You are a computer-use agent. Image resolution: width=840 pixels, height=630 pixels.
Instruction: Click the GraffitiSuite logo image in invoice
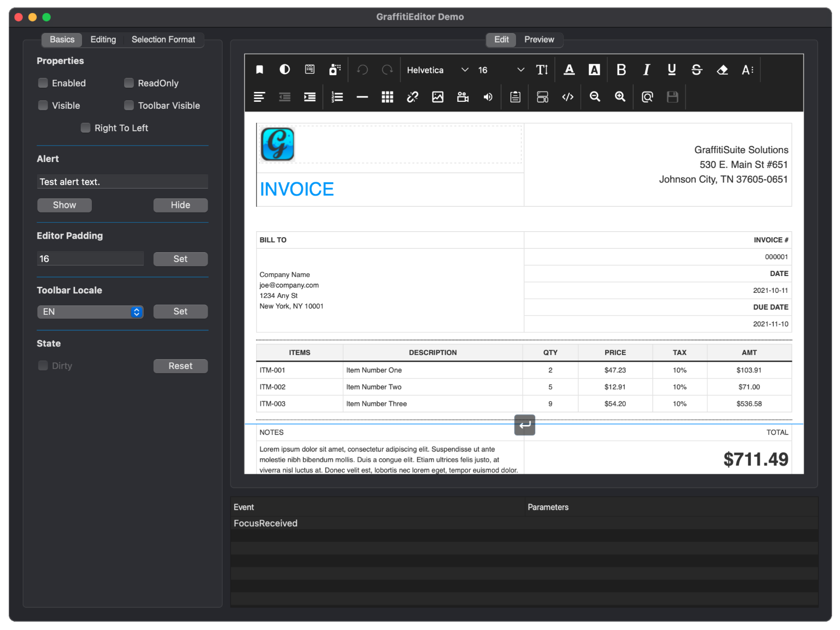277,144
